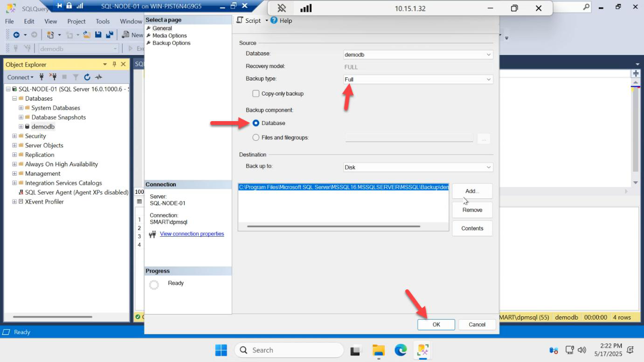Collapse the SQL-NODE-01 server node

pyautogui.click(x=8, y=89)
